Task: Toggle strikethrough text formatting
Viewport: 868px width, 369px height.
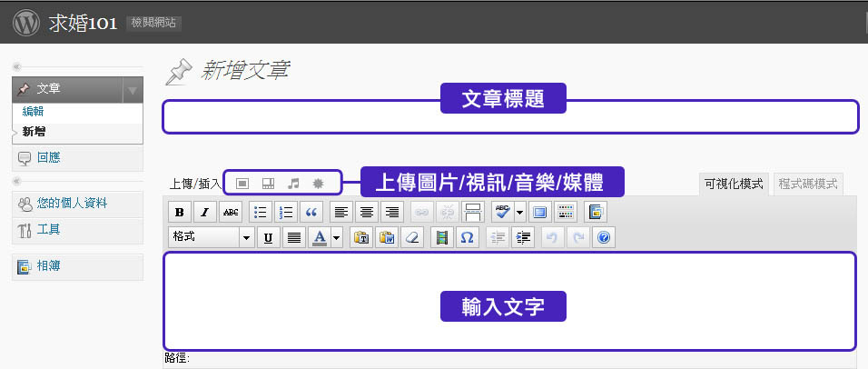Action: click(231, 213)
